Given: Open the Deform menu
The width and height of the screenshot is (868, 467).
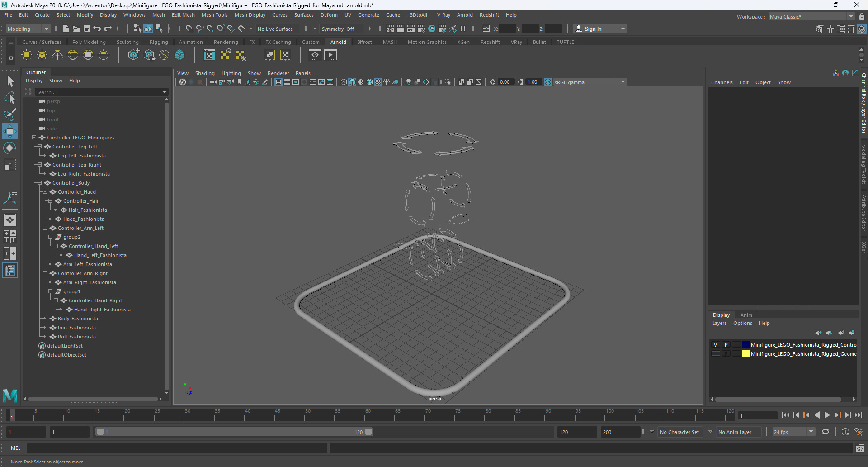Looking at the screenshot, I should click(x=329, y=15).
